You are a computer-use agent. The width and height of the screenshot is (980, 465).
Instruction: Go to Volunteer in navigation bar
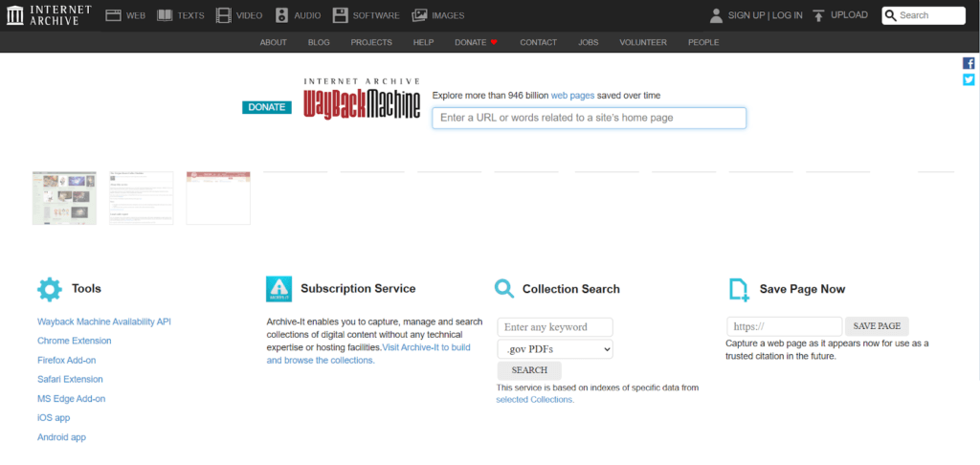[x=643, y=42]
